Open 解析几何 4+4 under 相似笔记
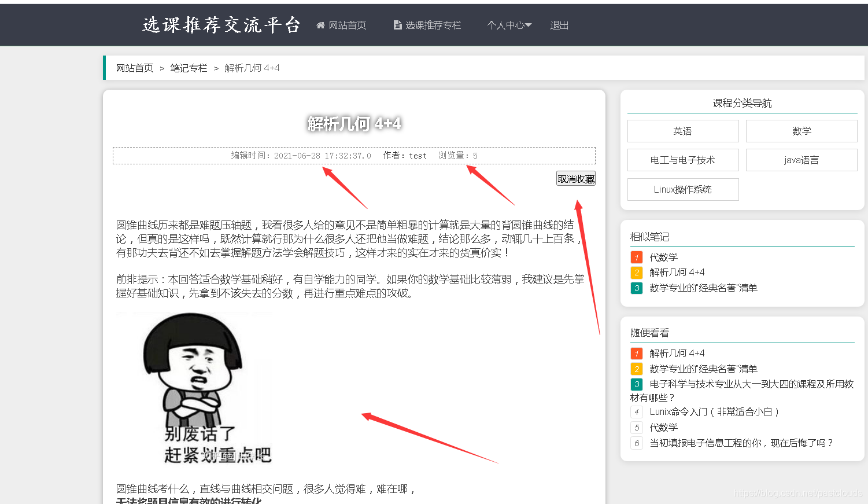The width and height of the screenshot is (868, 504). point(677,272)
